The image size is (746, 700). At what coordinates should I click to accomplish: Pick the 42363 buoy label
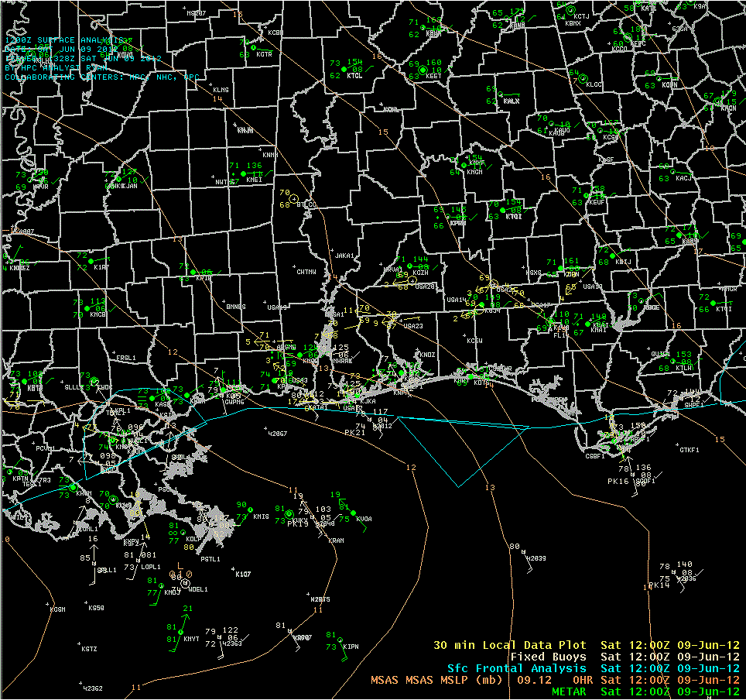tap(232, 643)
